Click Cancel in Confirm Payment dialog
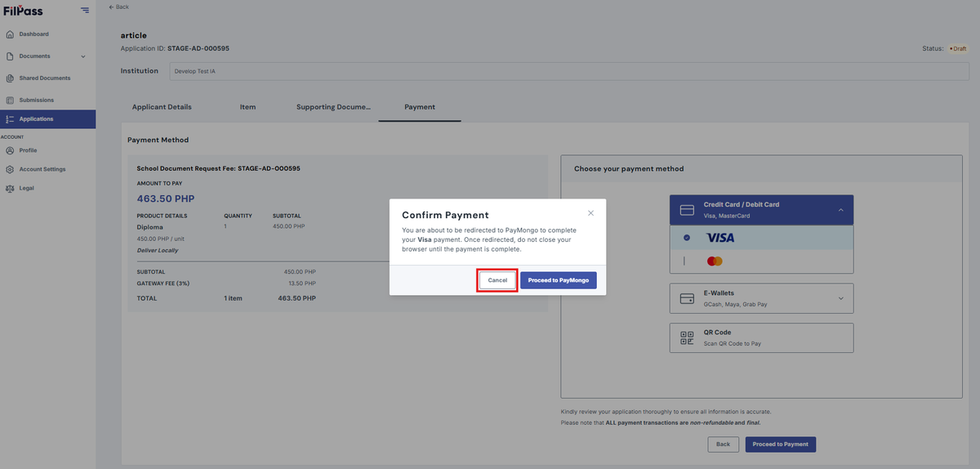Screen dimensions: 980x469 pos(497,280)
